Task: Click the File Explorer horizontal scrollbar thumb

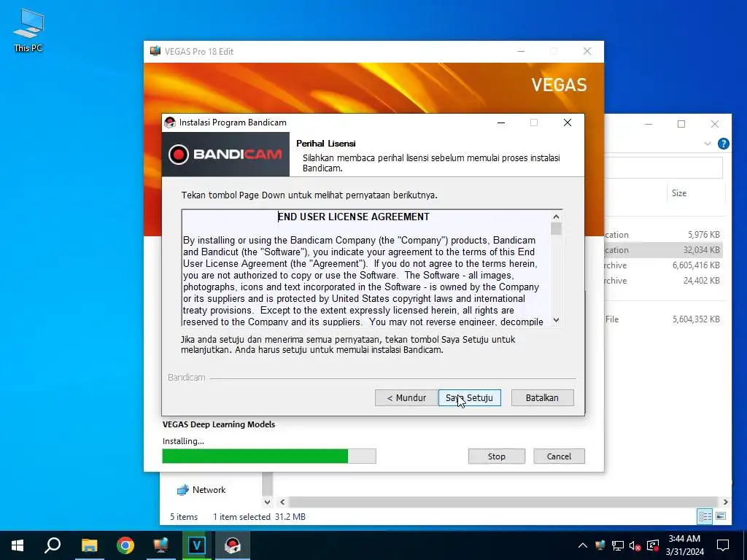Action: point(503,502)
